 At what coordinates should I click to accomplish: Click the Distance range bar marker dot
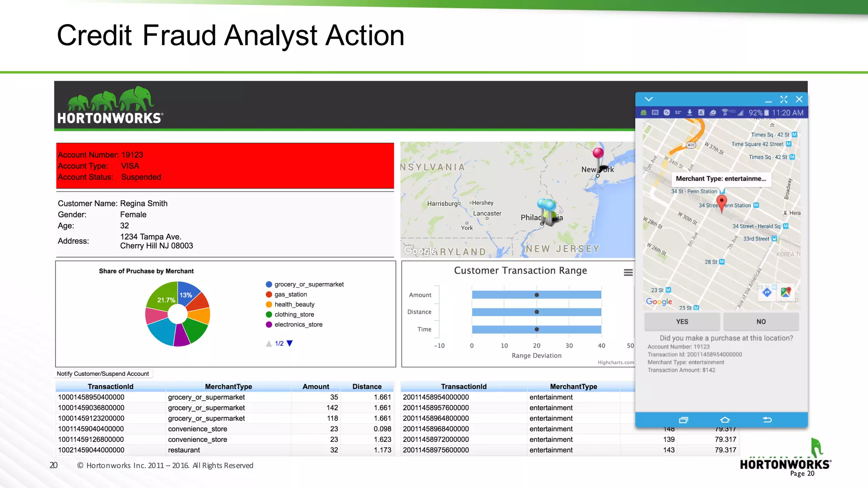tap(537, 312)
